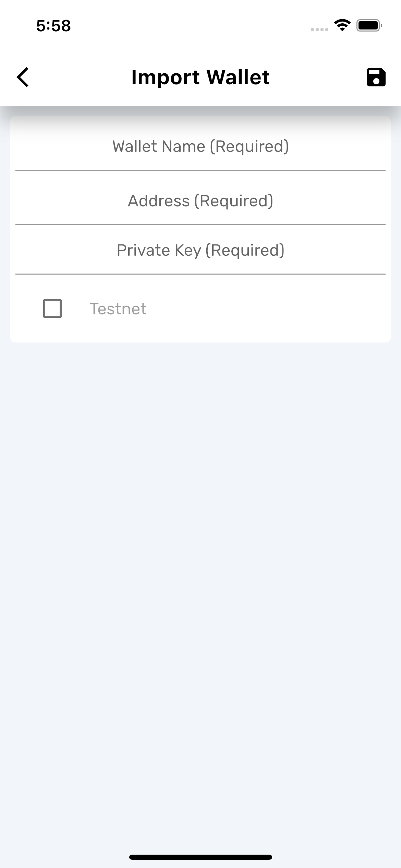Screen dimensions: 401x868
Task: Tap the back arrow icon
Action: point(23,77)
